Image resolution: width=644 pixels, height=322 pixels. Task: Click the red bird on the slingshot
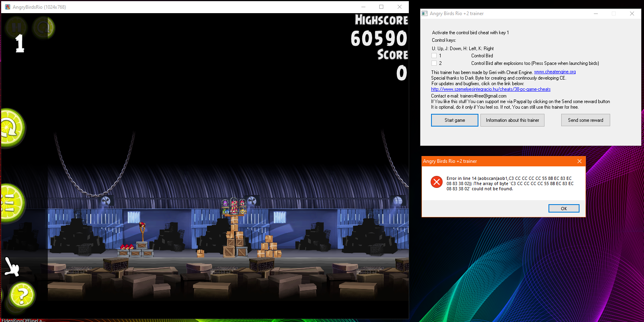142,225
